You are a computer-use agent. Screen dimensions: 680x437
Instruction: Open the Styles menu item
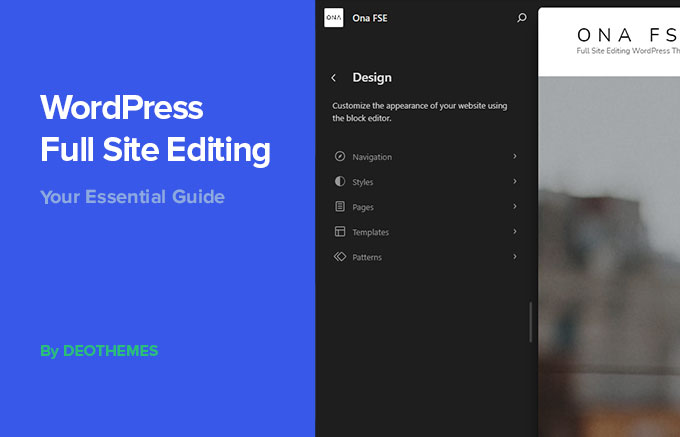(426, 182)
